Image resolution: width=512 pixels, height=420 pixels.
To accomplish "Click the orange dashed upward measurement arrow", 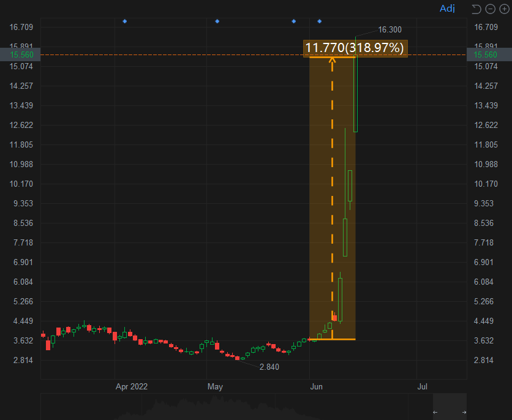I will click(x=332, y=198).
